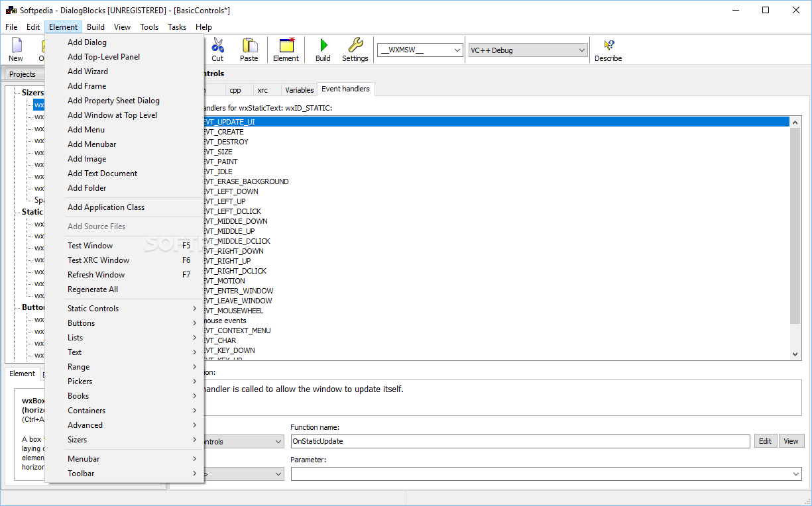Expand the Static Controls submenu
The image size is (812, 506).
pyautogui.click(x=125, y=309)
